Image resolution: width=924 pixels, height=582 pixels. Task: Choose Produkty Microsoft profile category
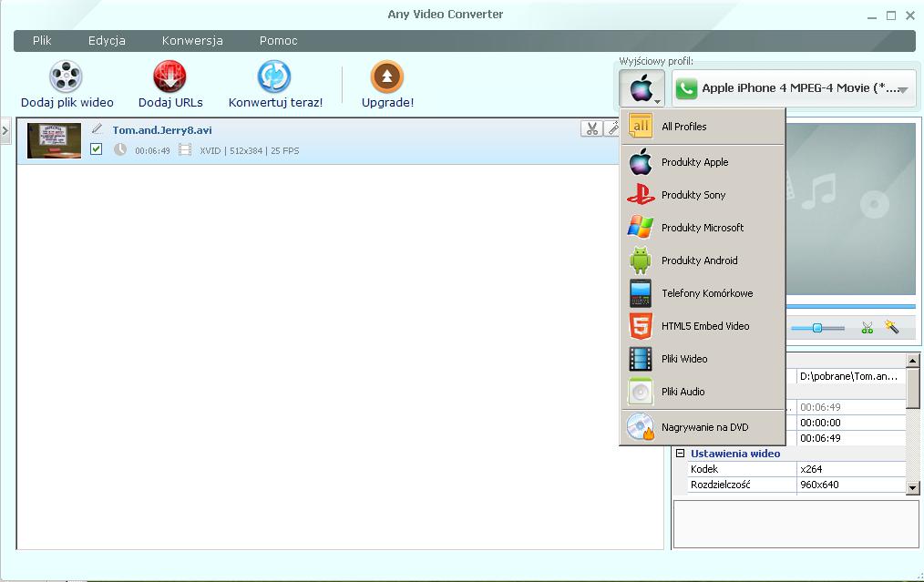(x=703, y=228)
